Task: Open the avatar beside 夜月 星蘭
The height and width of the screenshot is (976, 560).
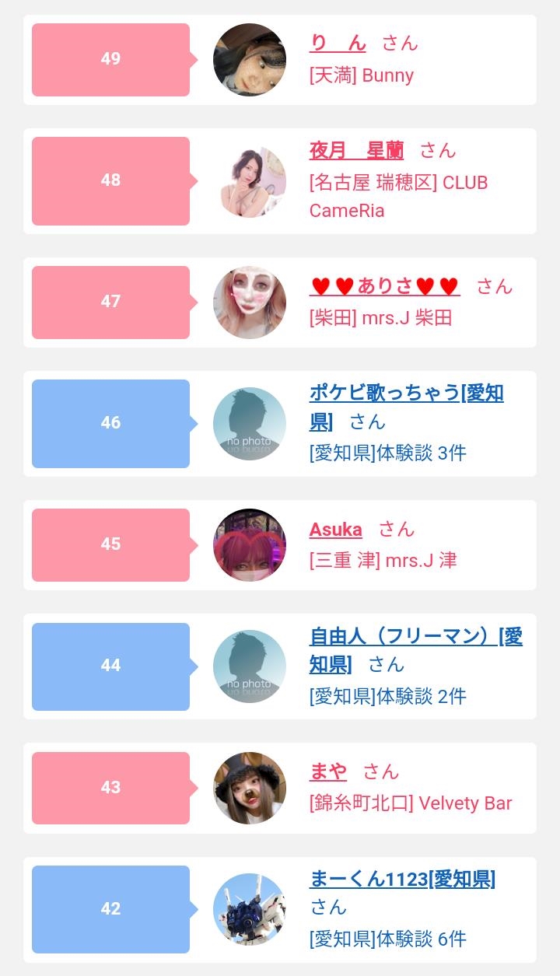Action: click(x=250, y=181)
